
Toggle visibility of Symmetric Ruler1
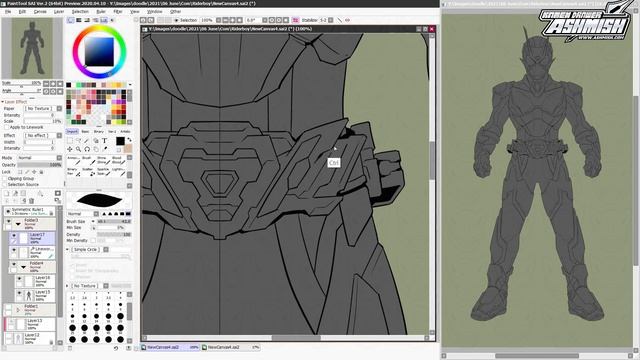8,211
